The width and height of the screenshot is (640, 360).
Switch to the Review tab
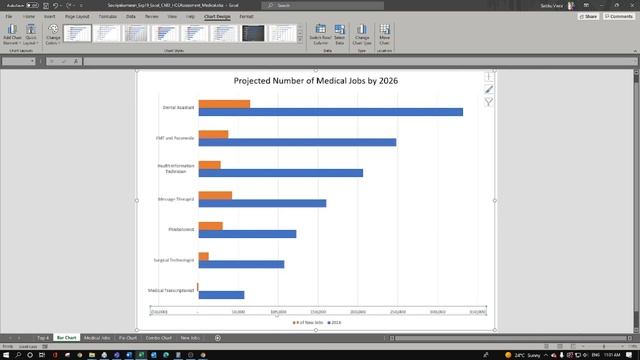(151, 17)
